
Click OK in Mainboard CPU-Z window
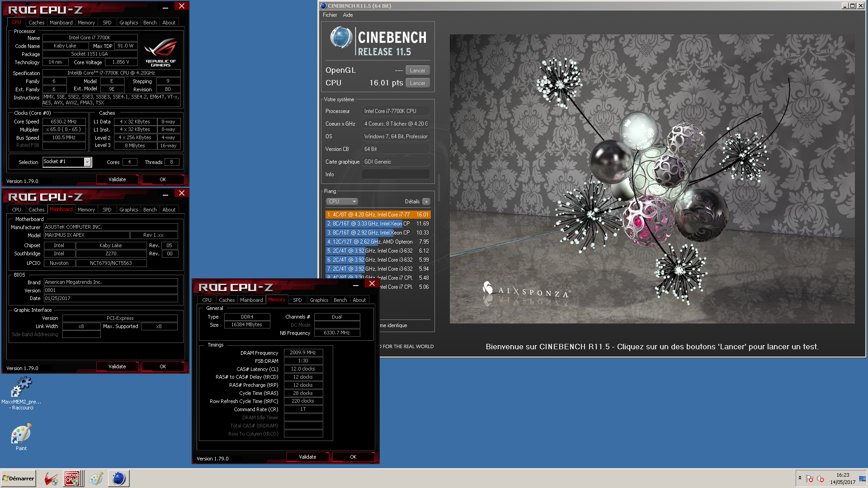[x=163, y=366]
